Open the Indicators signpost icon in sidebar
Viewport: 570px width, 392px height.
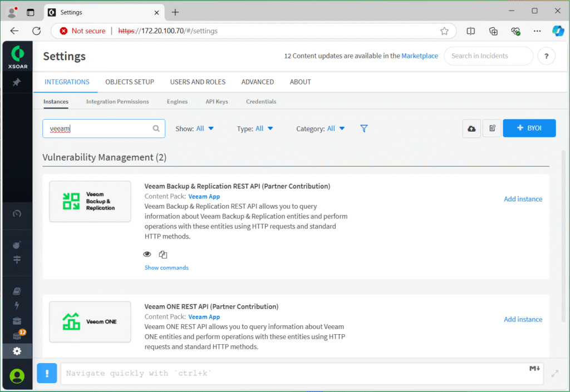(17, 259)
